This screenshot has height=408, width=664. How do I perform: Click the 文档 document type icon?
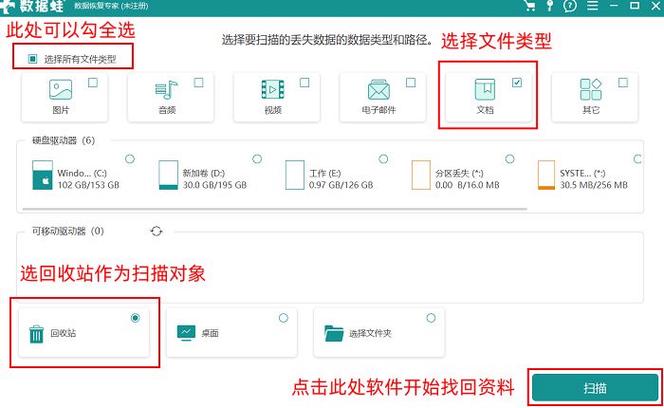tap(485, 89)
